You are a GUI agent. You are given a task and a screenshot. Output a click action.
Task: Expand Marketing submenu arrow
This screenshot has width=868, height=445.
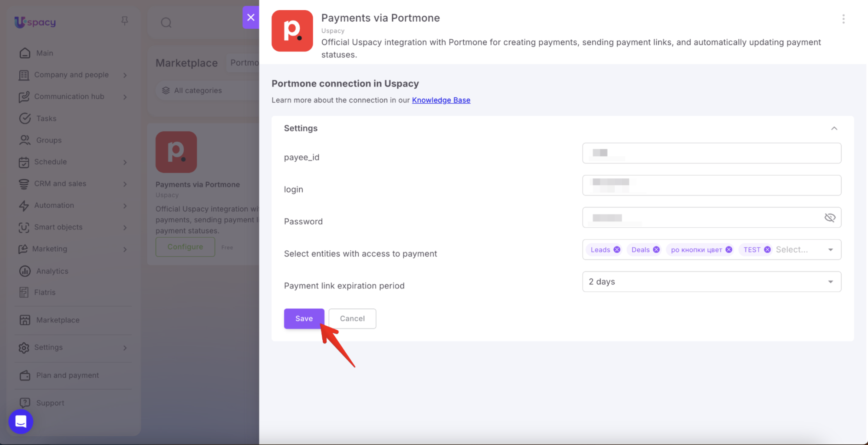(x=125, y=250)
